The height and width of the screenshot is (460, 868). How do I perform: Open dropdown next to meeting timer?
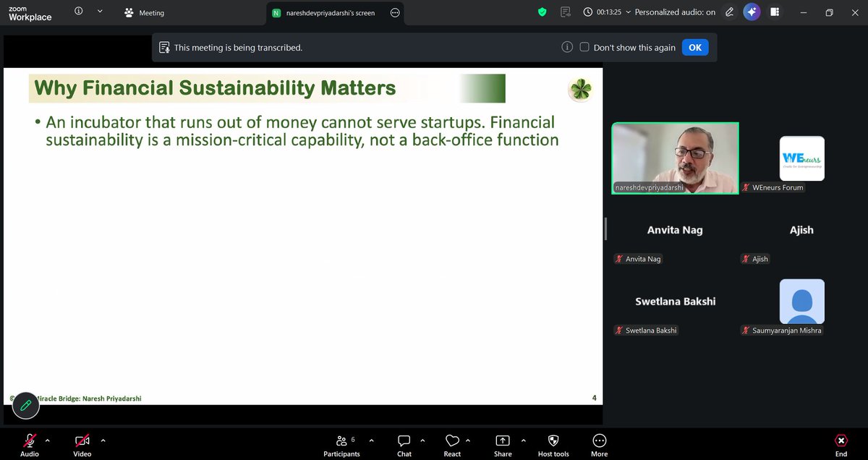(x=628, y=12)
